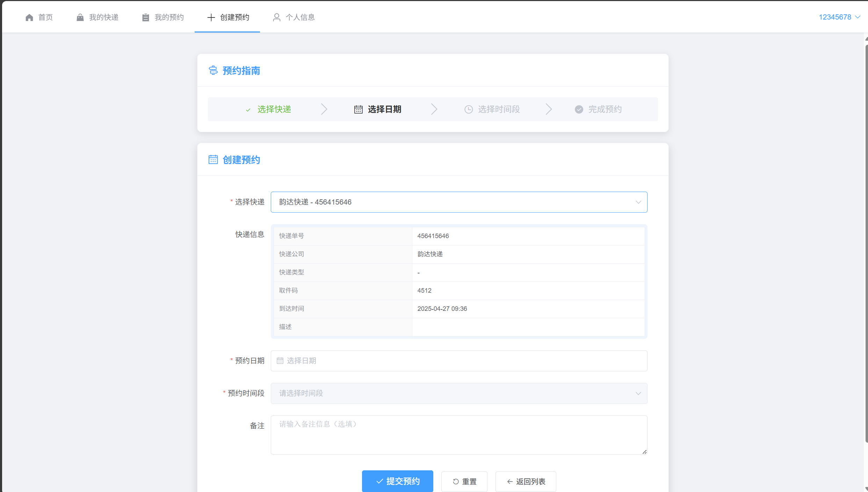Click calendar icon inside 预约日期 field
This screenshot has height=492, width=868.
(280, 361)
